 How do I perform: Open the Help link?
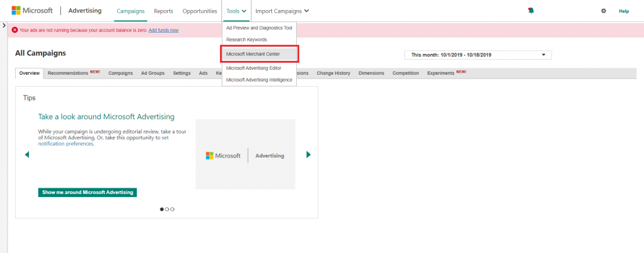pos(624,11)
